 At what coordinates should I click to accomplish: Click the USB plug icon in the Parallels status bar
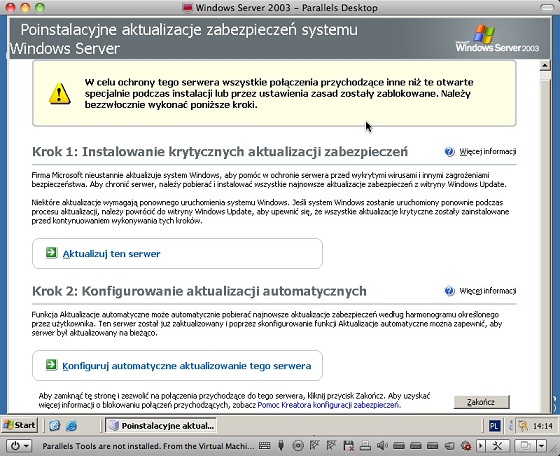(x=281, y=446)
